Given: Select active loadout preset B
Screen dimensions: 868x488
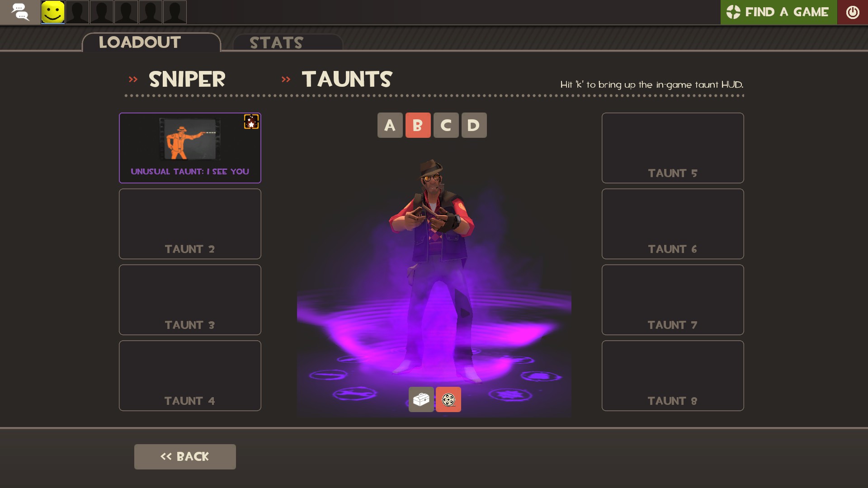Looking at the screenshot, I should (418, 125).
